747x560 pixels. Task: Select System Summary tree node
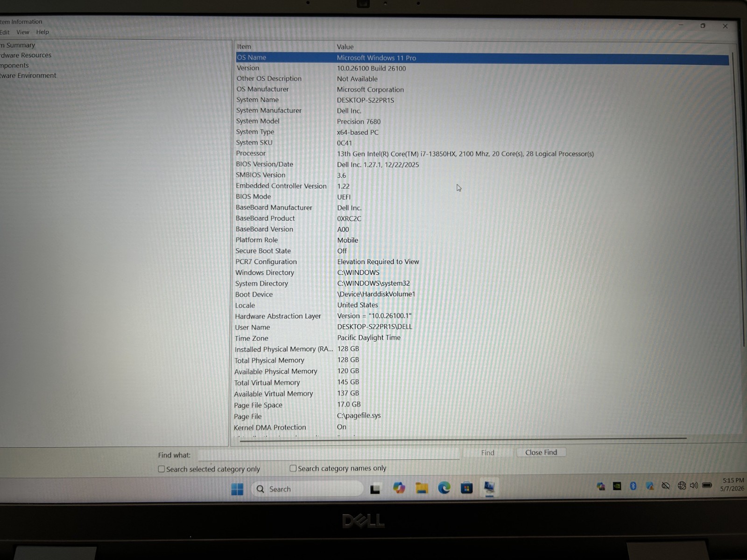pos(18,45)
